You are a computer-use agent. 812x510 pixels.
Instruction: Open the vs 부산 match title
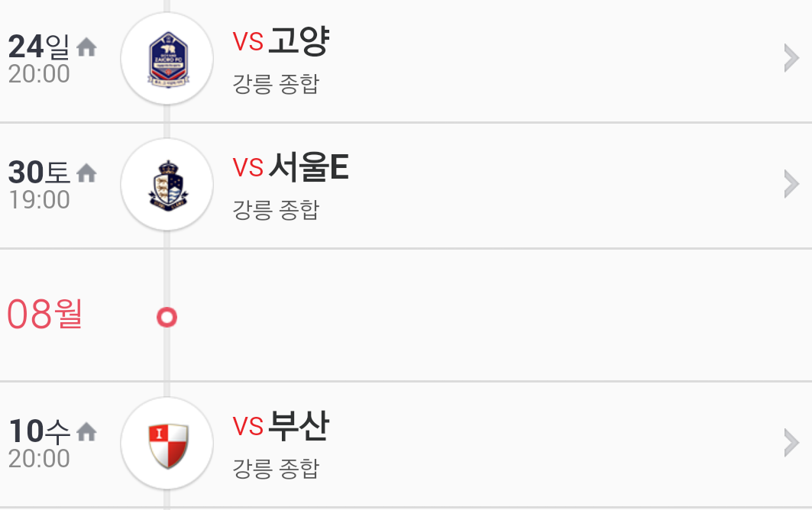280,425
